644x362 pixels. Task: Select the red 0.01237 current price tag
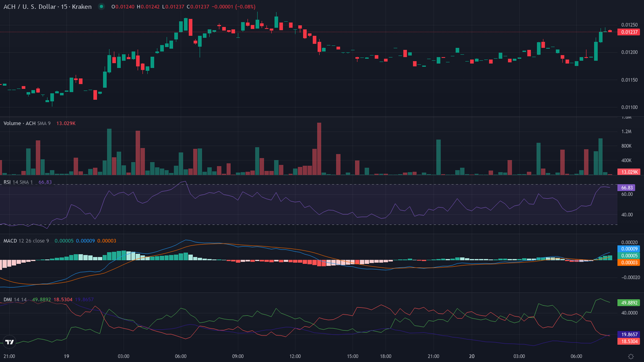tap(629, 32)
